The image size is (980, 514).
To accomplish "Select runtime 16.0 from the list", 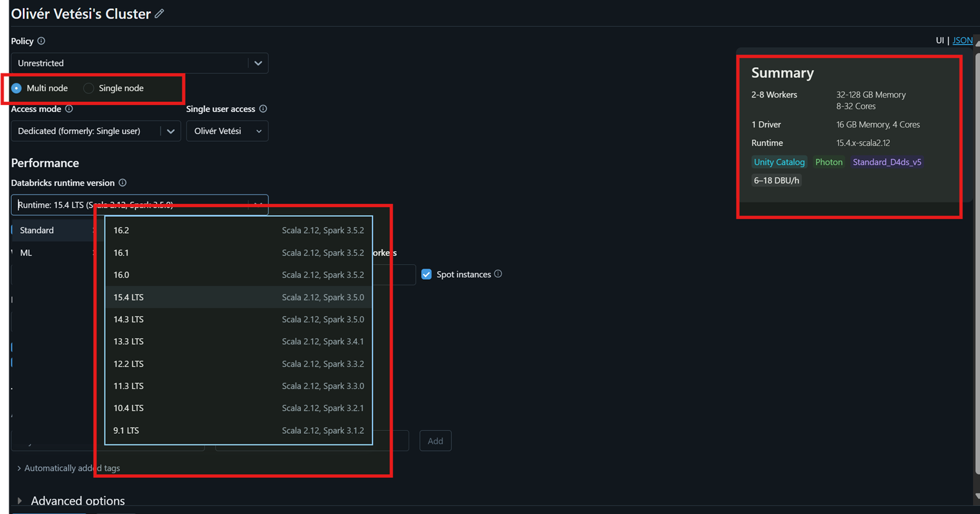I will coord(239,275).
